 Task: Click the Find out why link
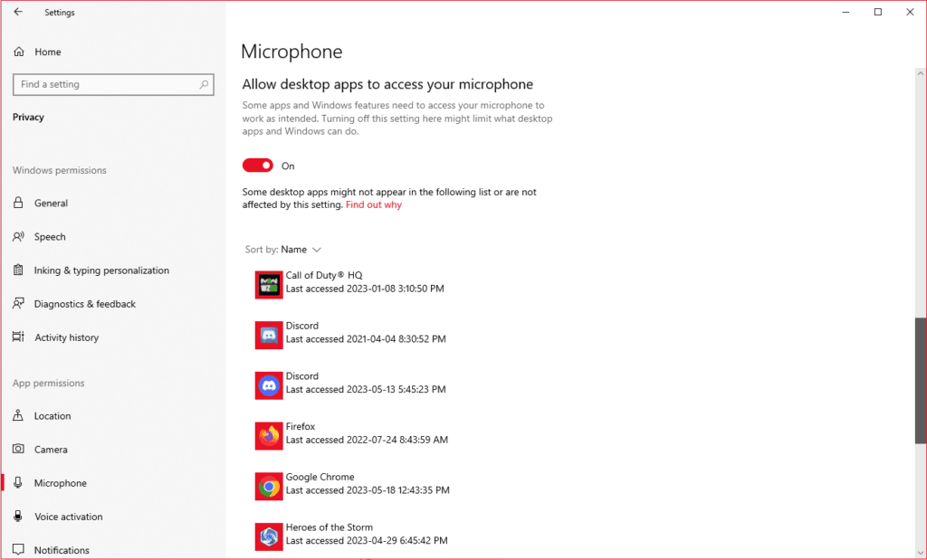tap(374, 204)
